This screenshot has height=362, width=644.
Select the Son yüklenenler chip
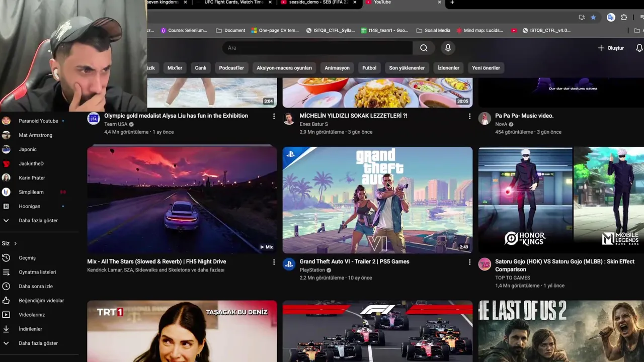tap(407, 68)
